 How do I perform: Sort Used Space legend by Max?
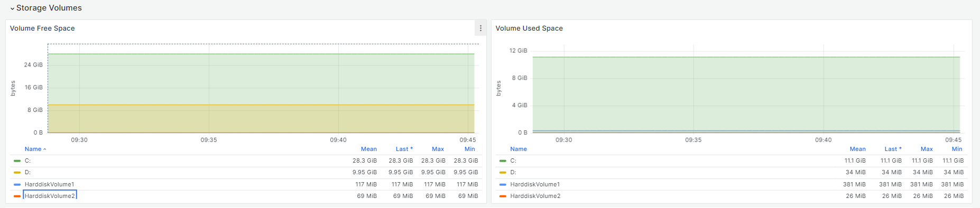[927, 149]
